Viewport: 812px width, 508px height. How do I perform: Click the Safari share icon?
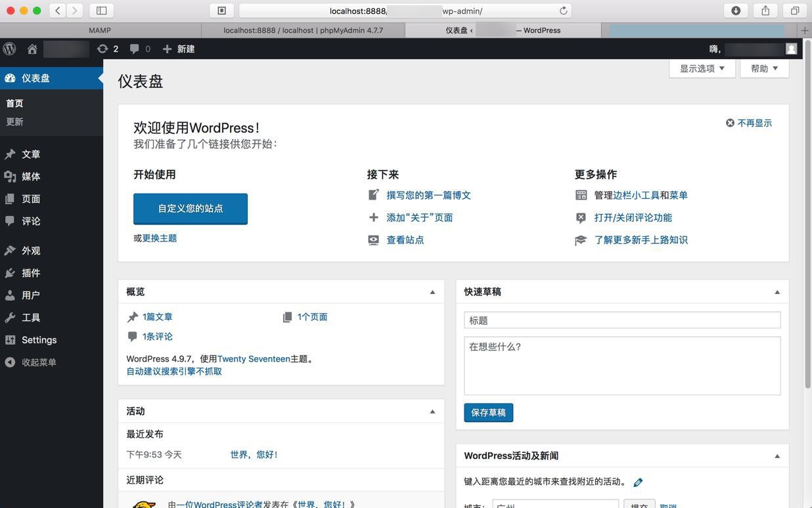pyautogui.click(x=765, y=11)
